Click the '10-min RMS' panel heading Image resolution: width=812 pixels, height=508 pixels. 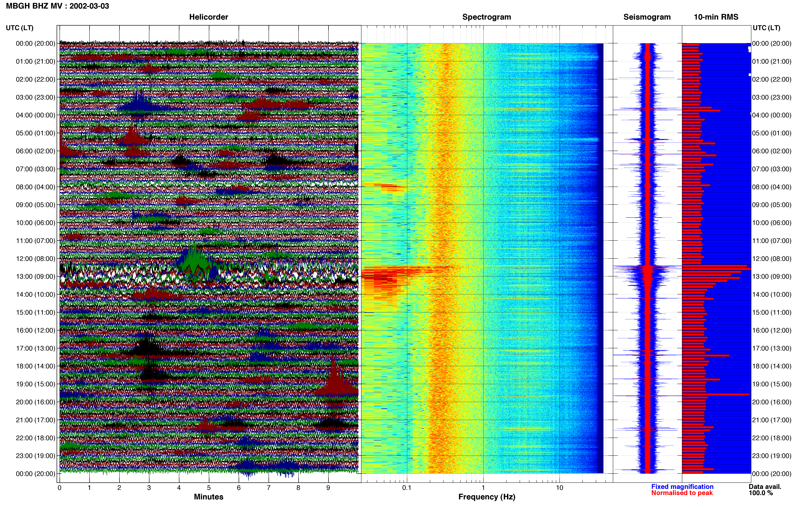coord(716,17)
